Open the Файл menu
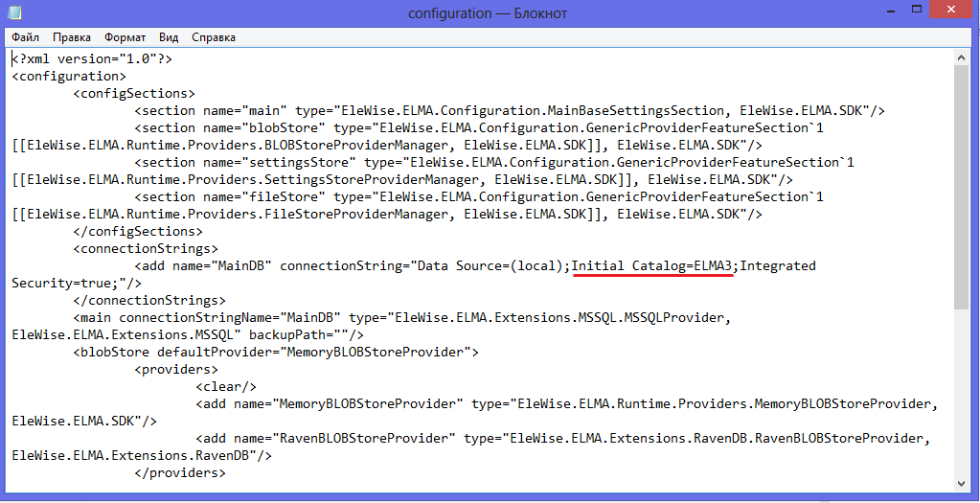Screen dimensions: 980x503 point(26,37)
